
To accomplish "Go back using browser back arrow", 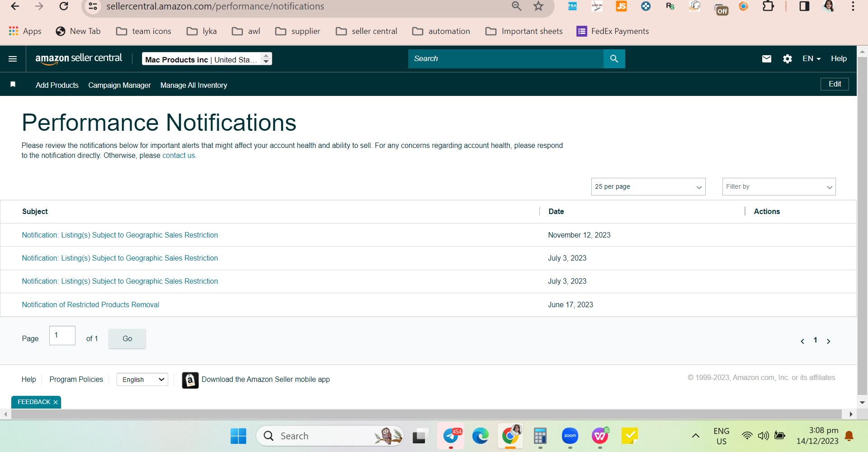I will 15,6.
